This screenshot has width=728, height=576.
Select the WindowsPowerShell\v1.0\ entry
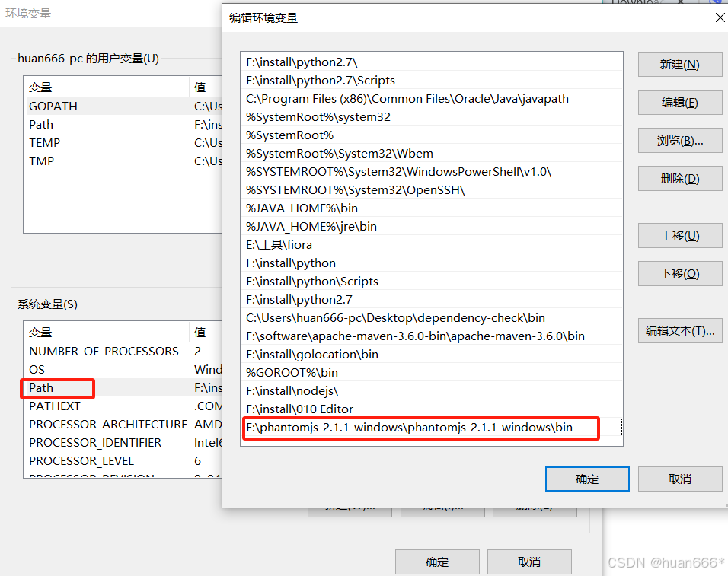coord(432,172)
